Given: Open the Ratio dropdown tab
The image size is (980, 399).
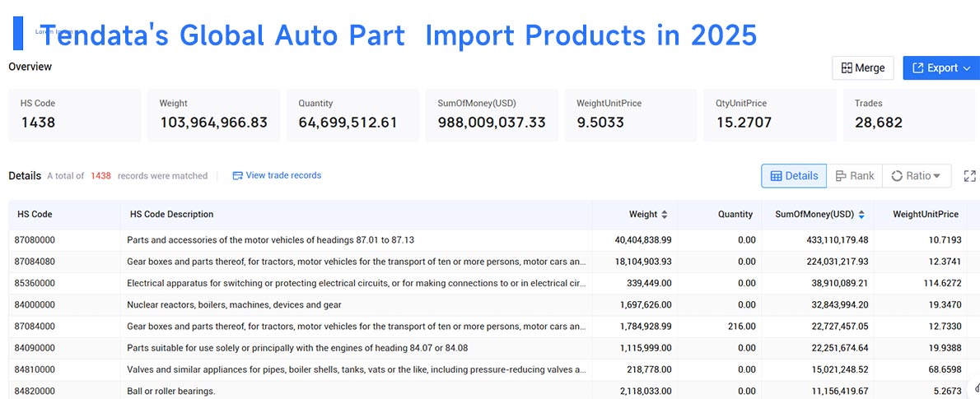Looking at the screenshot, I should [917, 176].
